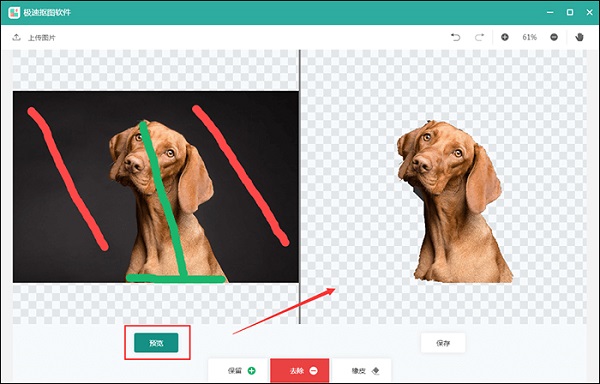Screen dimensions: 600x384
Task: Click the eraser icon beside 橡皮
Action: [x=375, y=371]
